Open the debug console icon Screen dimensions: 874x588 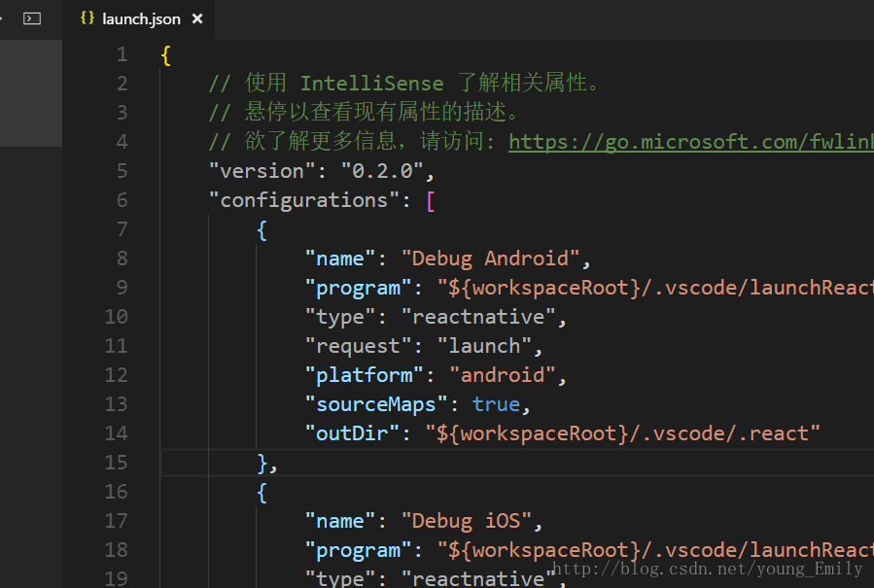[x=32, y=18]
